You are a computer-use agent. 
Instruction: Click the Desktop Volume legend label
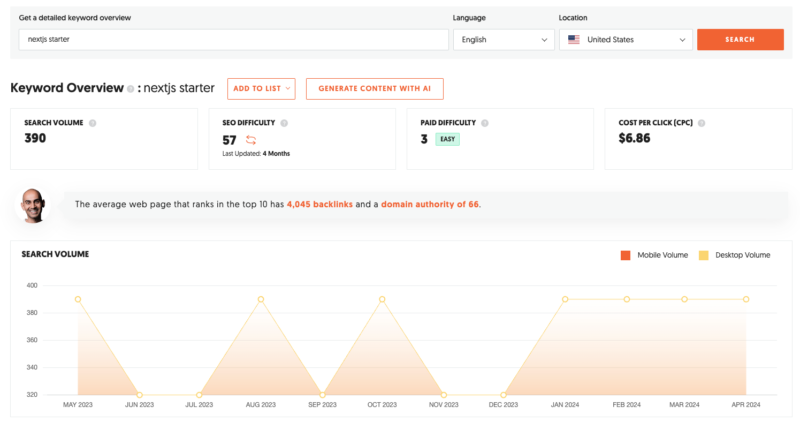click(742, 255)
